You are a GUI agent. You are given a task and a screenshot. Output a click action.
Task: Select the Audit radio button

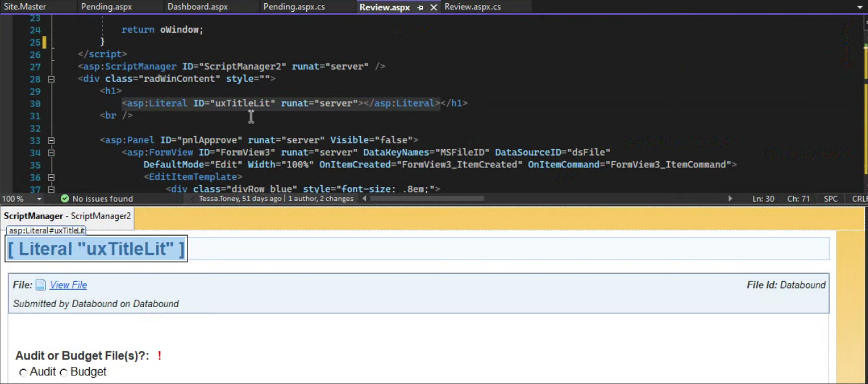(x=23, y=372)
